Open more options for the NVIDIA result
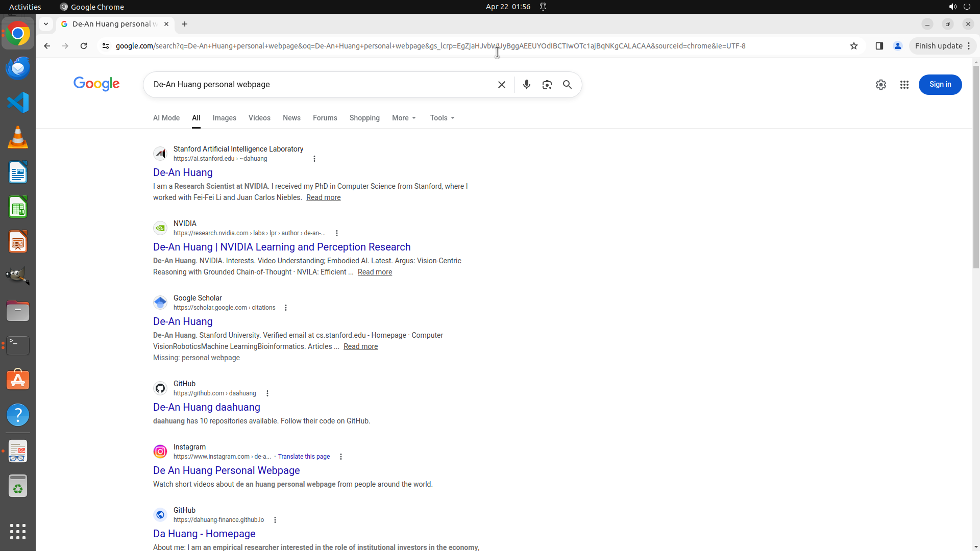 (336, 233)
